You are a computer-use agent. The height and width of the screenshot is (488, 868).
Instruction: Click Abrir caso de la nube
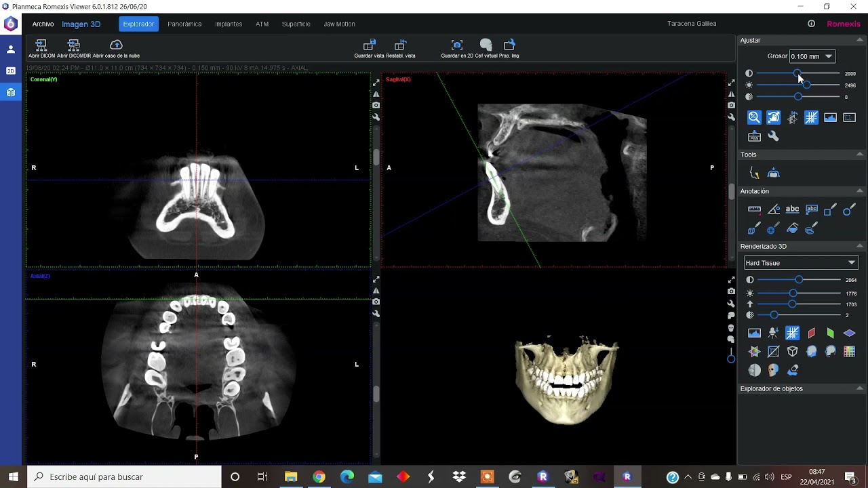pos(116,48)
